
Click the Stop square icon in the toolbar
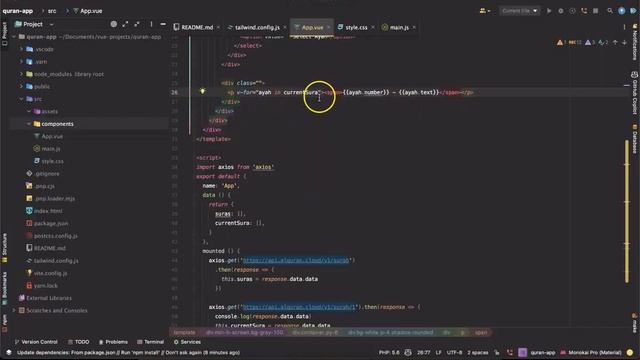coord(596,11)
